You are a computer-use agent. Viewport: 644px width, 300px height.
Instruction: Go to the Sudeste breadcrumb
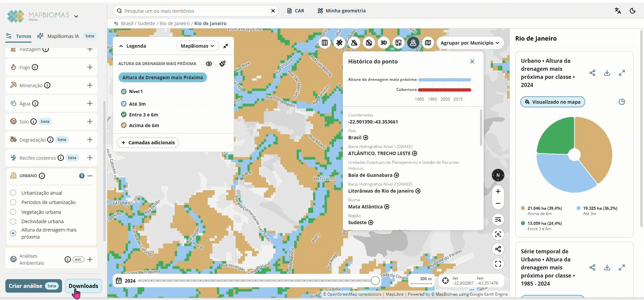146,23
